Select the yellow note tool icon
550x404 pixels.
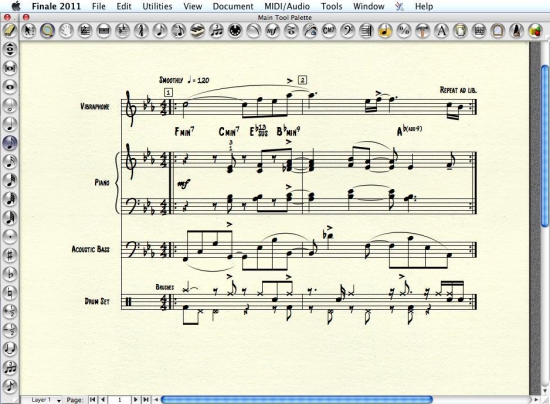(385, 31)
